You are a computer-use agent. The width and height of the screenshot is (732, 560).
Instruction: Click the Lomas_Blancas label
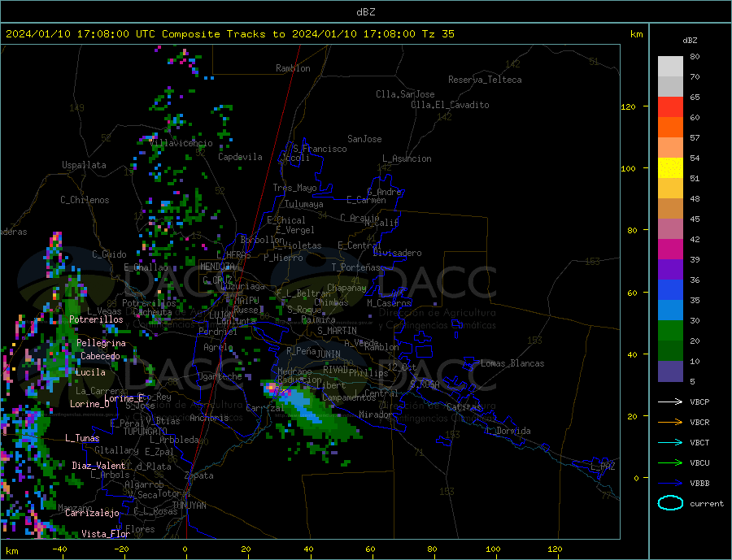coord(512,363)
